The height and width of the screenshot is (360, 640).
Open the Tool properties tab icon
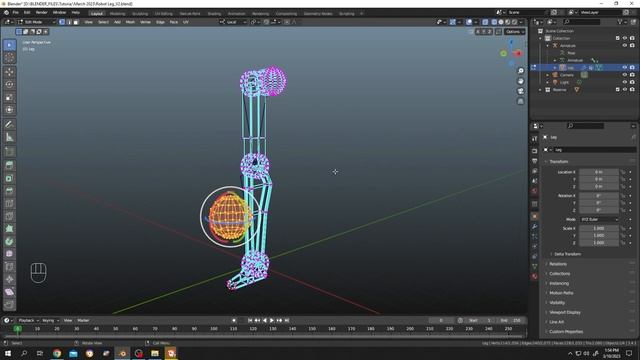[535, 139]
